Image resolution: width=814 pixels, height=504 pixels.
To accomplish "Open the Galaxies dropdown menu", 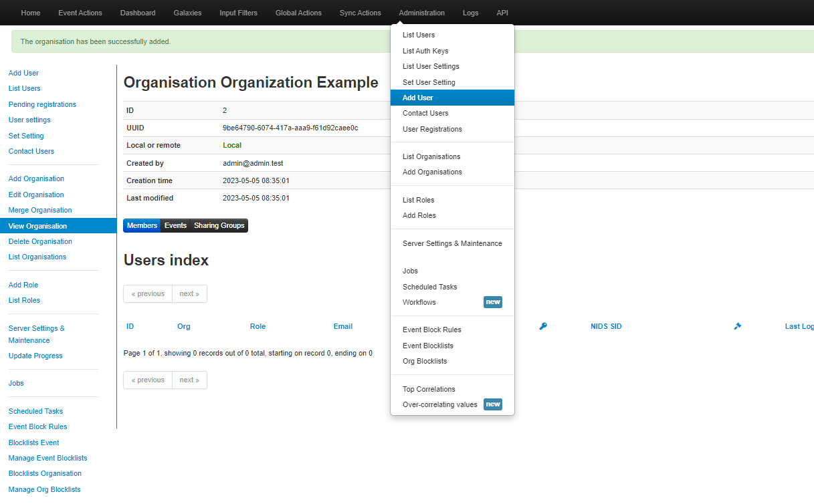I will click(x=187, y=12).
